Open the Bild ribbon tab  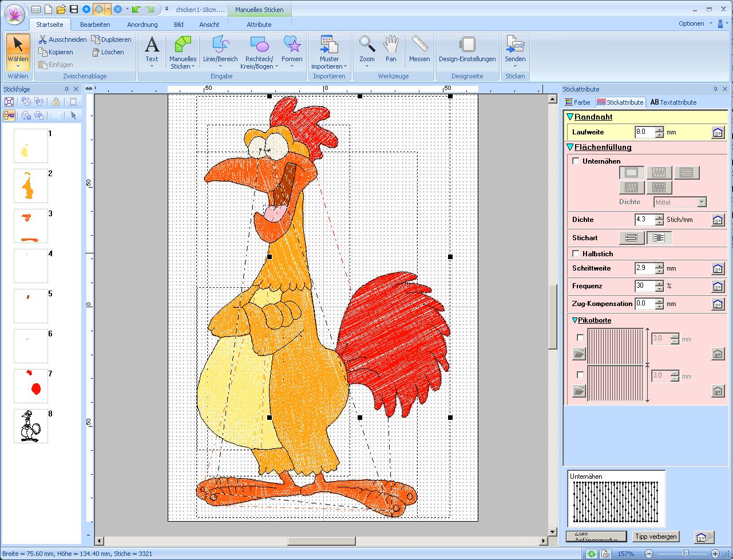click(x=179, y=25)
